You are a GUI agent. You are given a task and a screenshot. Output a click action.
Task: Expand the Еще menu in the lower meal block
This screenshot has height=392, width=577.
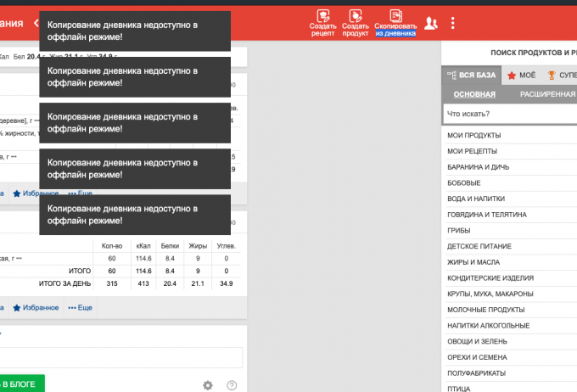coord(81,307)
